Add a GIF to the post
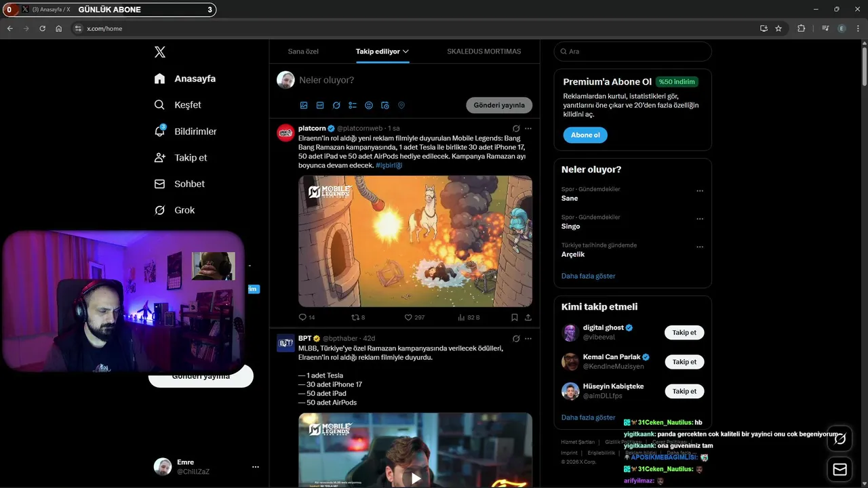868x488 pixels. click(x=320, y=106)
